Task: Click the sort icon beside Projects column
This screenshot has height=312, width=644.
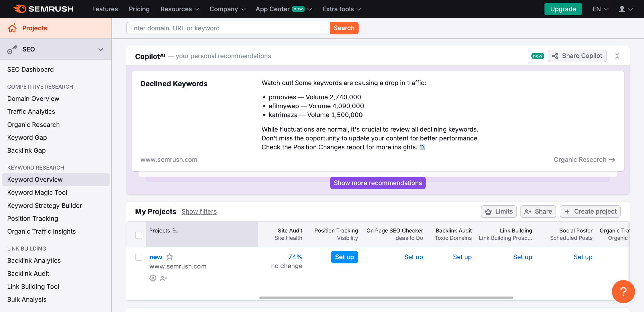Action: pos(175,230)
